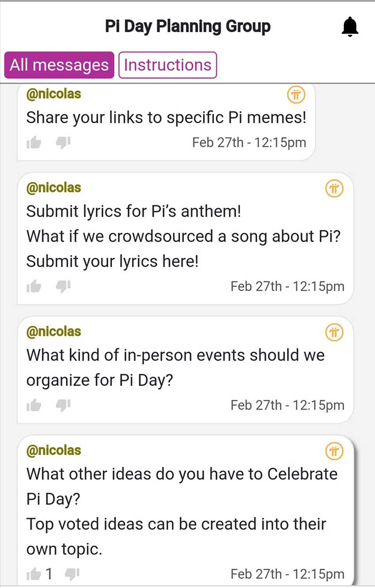The image size is (375, 588).
Task: Open the in-person events topic message
Action: [175, 368]
